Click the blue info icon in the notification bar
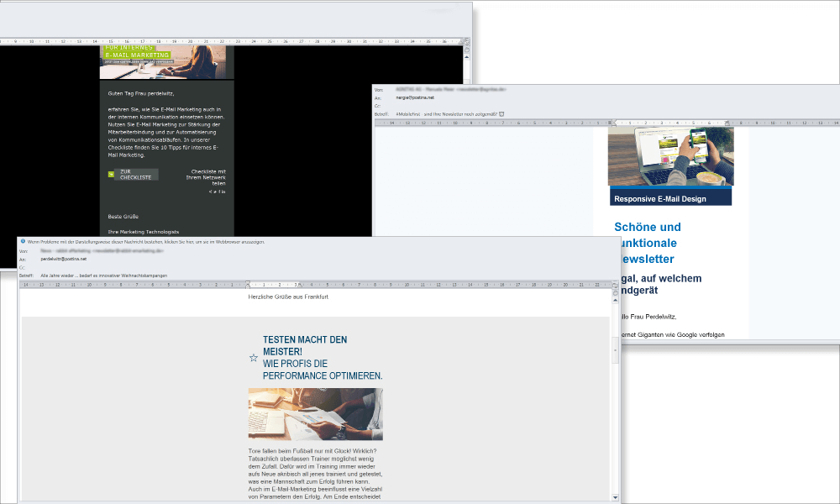This screenshot has width=840, height=504. click(24, 241)
